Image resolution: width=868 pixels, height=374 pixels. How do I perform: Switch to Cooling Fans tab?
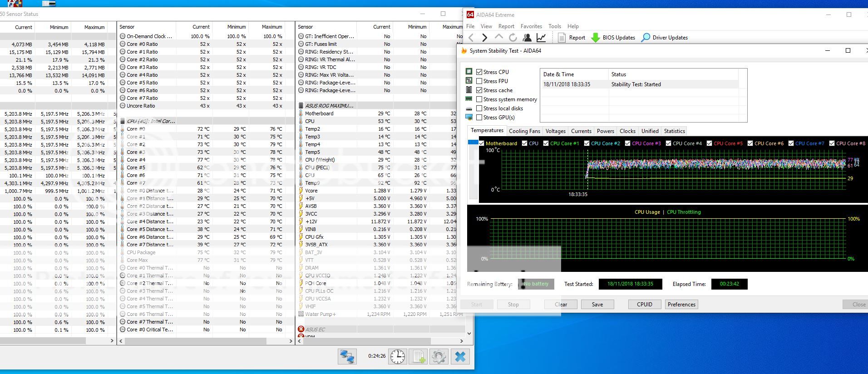click(x=524, y=131)
